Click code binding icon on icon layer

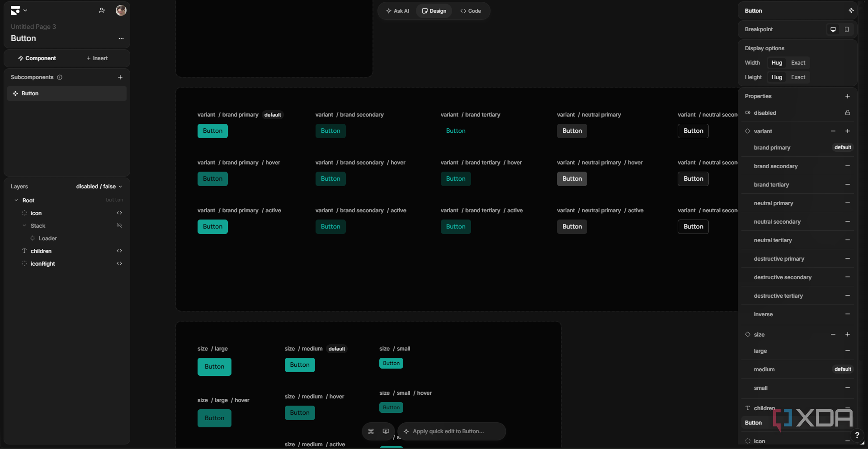(x=119, y=213)
